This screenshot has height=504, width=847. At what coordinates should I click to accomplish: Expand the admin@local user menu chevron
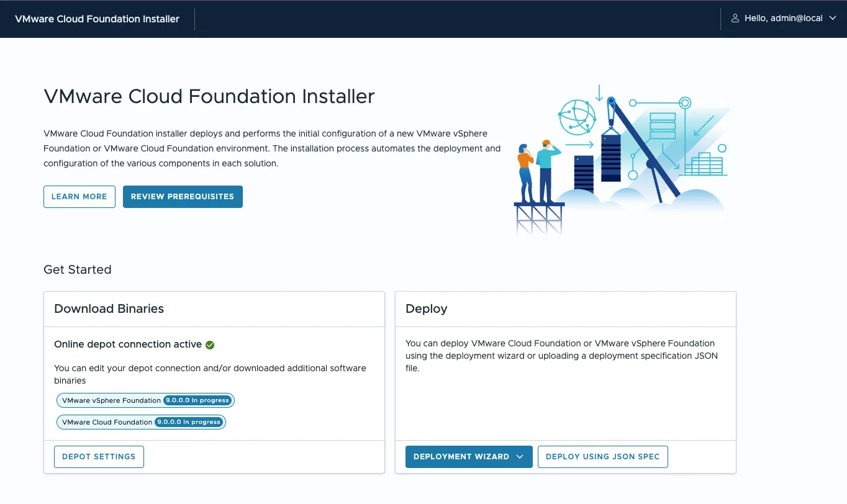click(x=833, y=19)
